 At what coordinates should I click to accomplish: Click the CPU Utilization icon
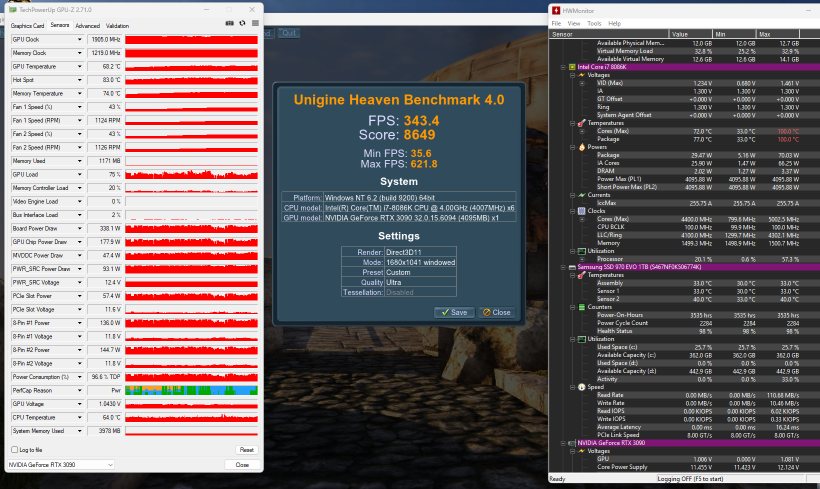click(x=582, y=251)
